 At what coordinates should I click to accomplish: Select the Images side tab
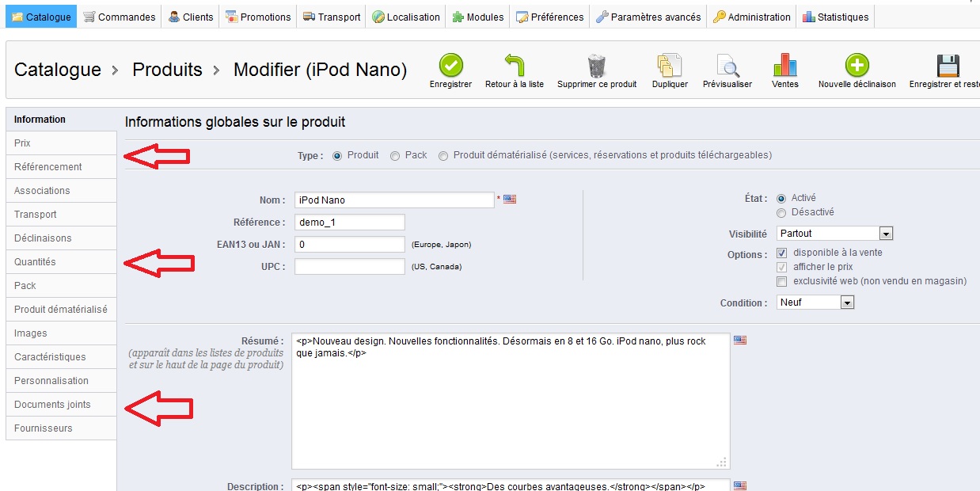[x=61, y=333]
